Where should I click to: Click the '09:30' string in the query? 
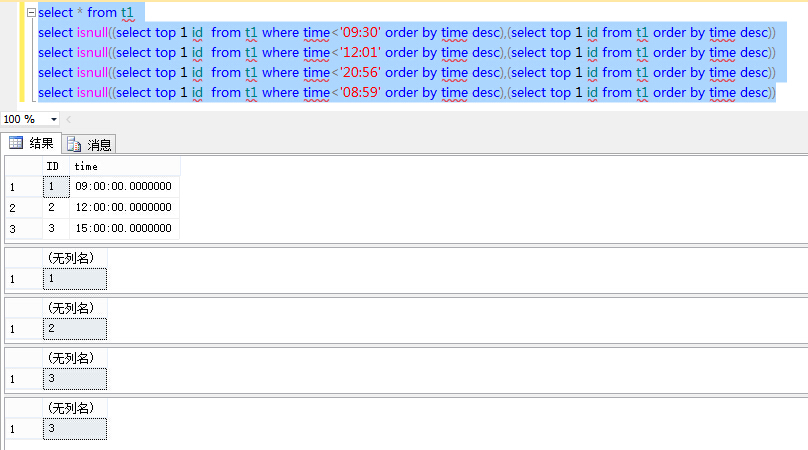tap(360, 32)
